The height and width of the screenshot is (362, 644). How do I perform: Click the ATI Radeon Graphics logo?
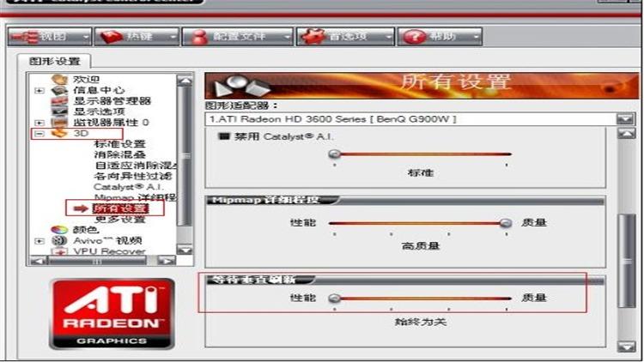112,314
